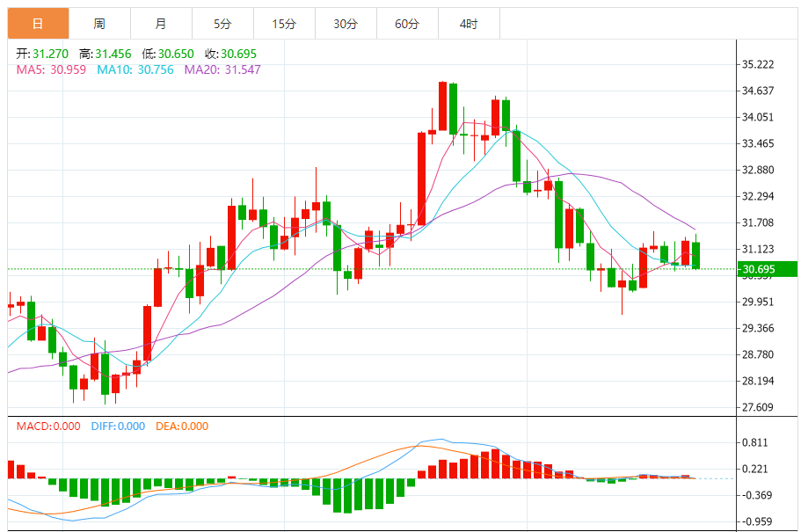Click the MACD:0.000 label

[x=48, y=426]
